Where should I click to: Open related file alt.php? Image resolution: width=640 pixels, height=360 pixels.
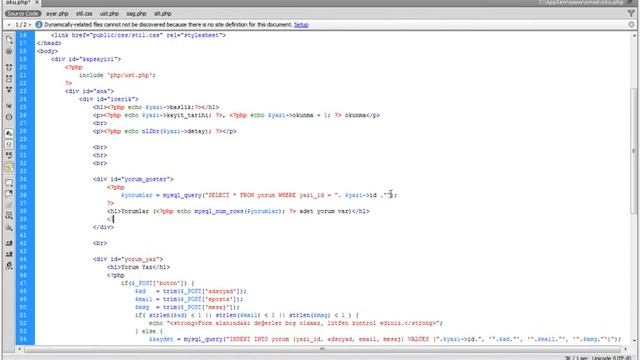(163, 13)
